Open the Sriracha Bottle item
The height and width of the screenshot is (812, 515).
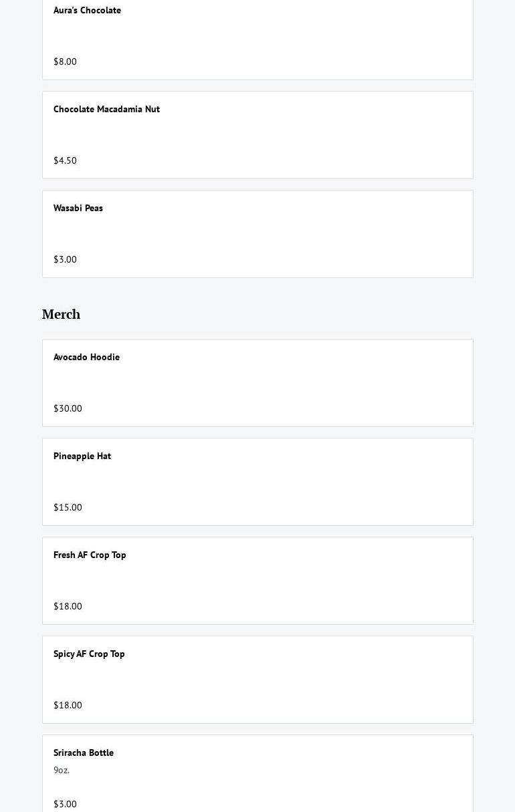tap(84, 753)
